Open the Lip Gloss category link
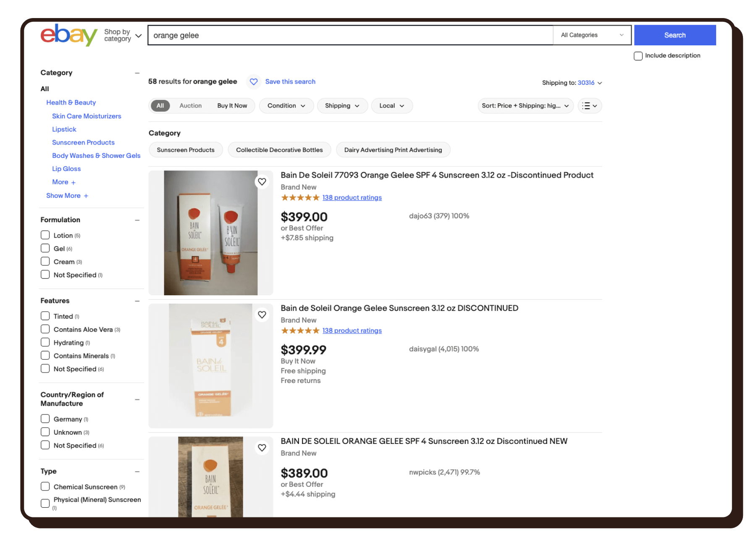 click(66, 169)
